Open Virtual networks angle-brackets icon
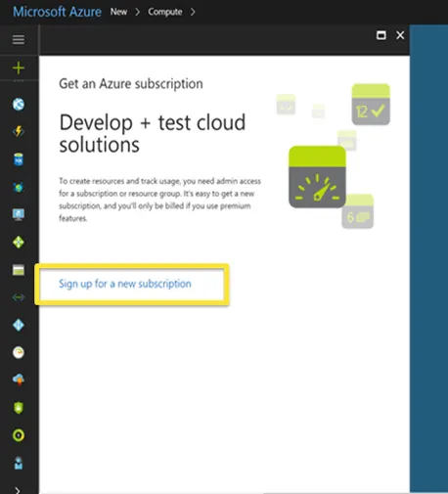Viewport: 448px width, 494px height. pyautogui.click(x=19, y=297)
